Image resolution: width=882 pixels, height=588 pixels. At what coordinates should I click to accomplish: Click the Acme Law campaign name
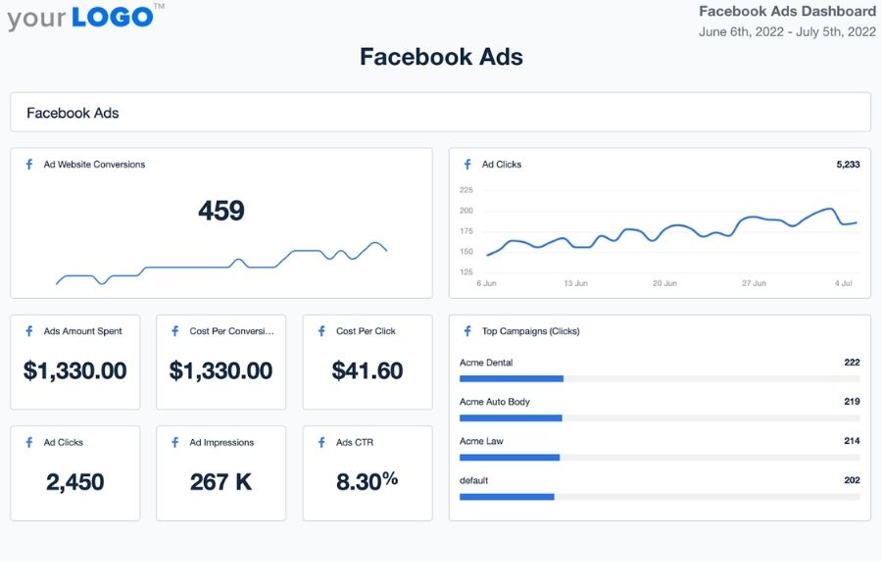click(x=481, y=441)
